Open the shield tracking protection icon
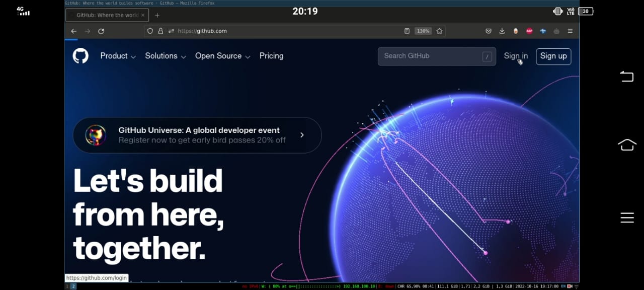The height and width of the screenshot is (290, 644). pos(150,31)
